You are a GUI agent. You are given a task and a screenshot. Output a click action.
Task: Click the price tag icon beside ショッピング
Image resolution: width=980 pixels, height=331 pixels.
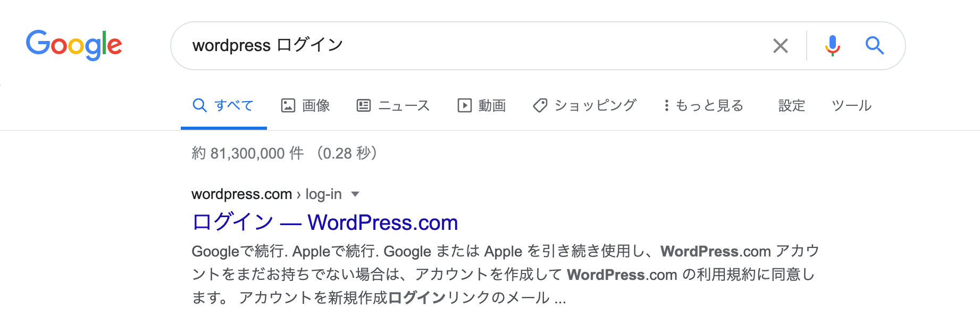[x=540, y=105]
